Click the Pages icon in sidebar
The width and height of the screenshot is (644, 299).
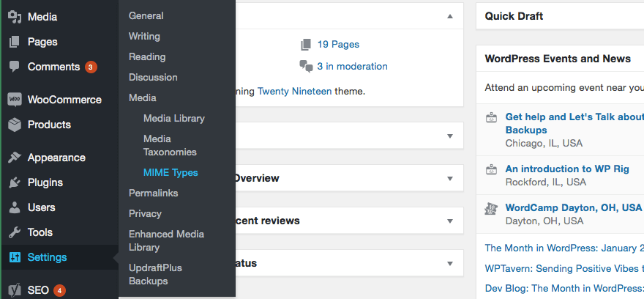click(x=14, y=42)
